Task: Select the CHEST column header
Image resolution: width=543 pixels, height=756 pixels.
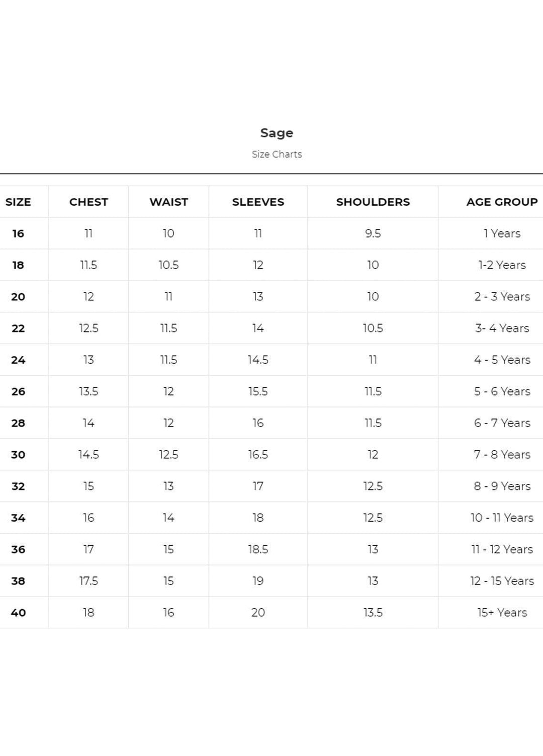Action: [x=88, y=202]
